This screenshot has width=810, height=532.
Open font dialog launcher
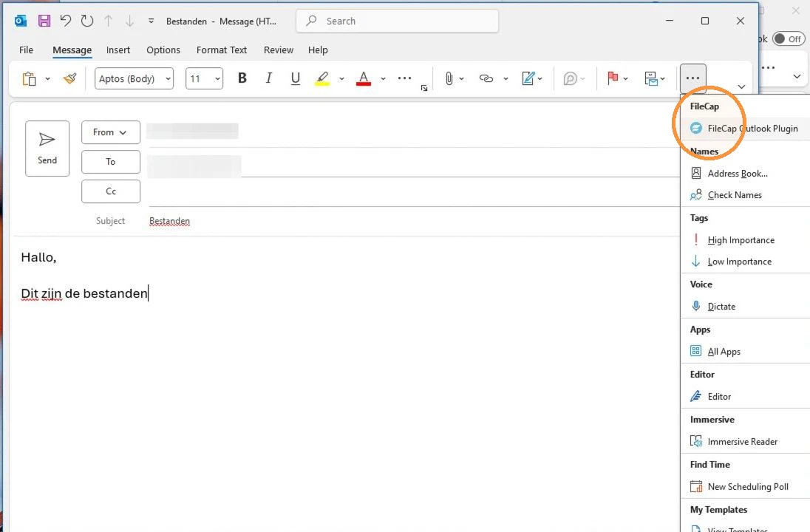click(x=424, y=89)
